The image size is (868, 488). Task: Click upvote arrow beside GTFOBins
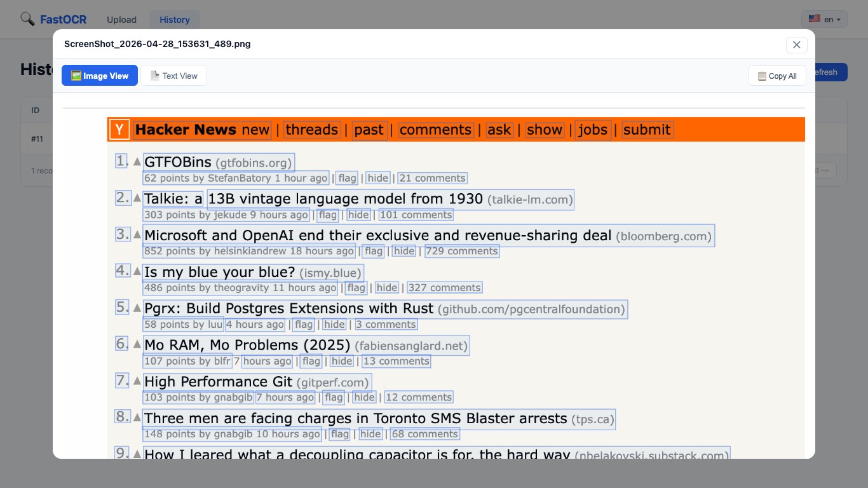click(x=137, y=162)
